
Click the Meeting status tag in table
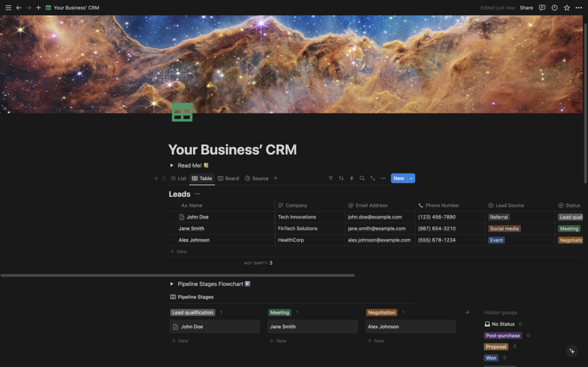569,228
